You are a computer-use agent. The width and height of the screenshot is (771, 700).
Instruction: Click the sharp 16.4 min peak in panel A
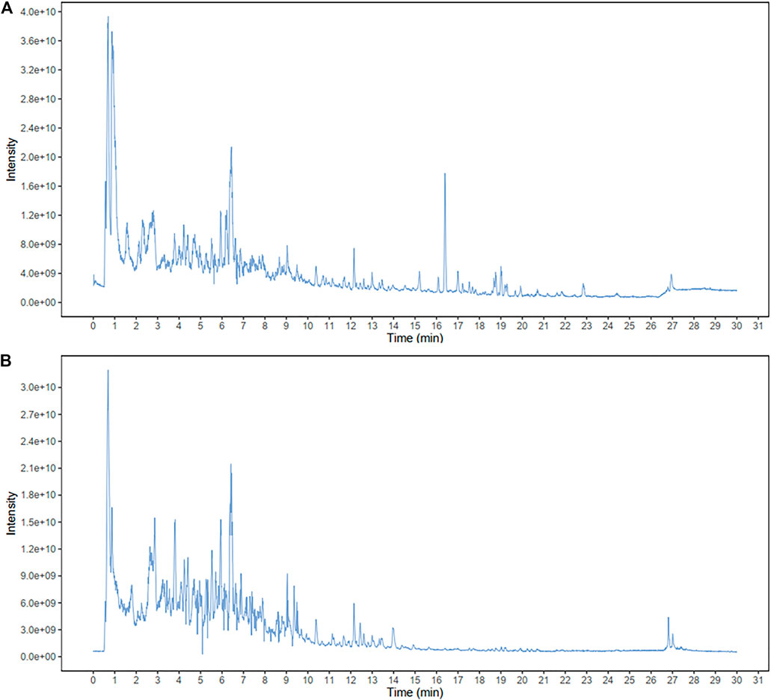tap(445, 231)
